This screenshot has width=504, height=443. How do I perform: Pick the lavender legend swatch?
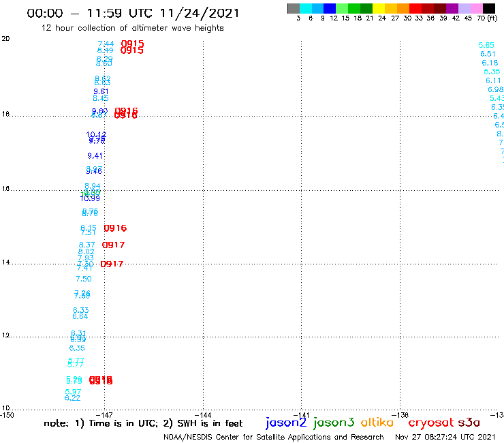[x=464, y=8]
